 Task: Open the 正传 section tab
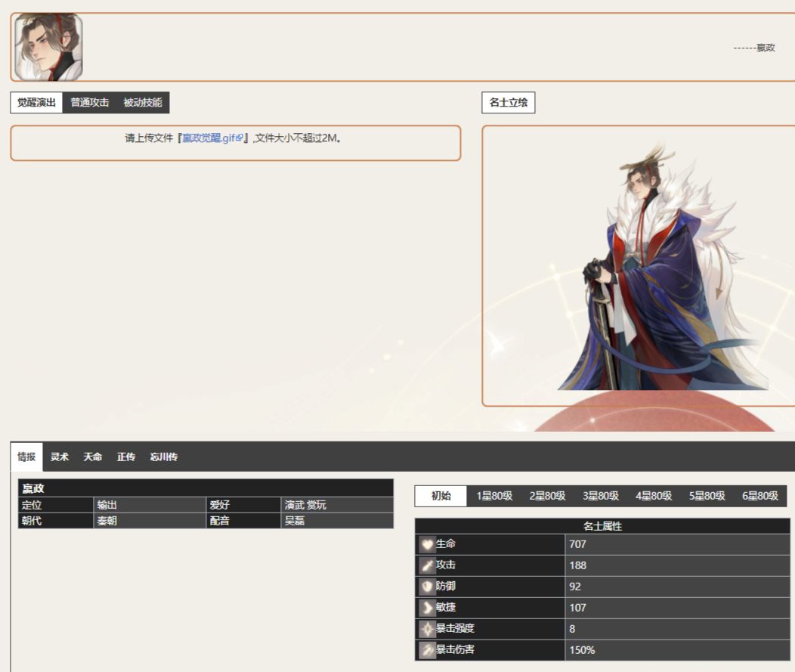pyautogui.click(x=126, y=457)
